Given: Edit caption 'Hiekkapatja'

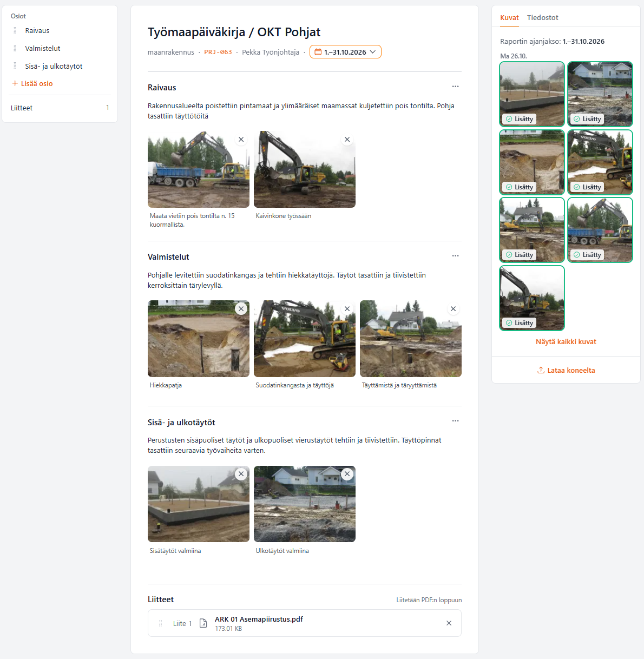Looking at the screenshot, I should click(166, 385).
